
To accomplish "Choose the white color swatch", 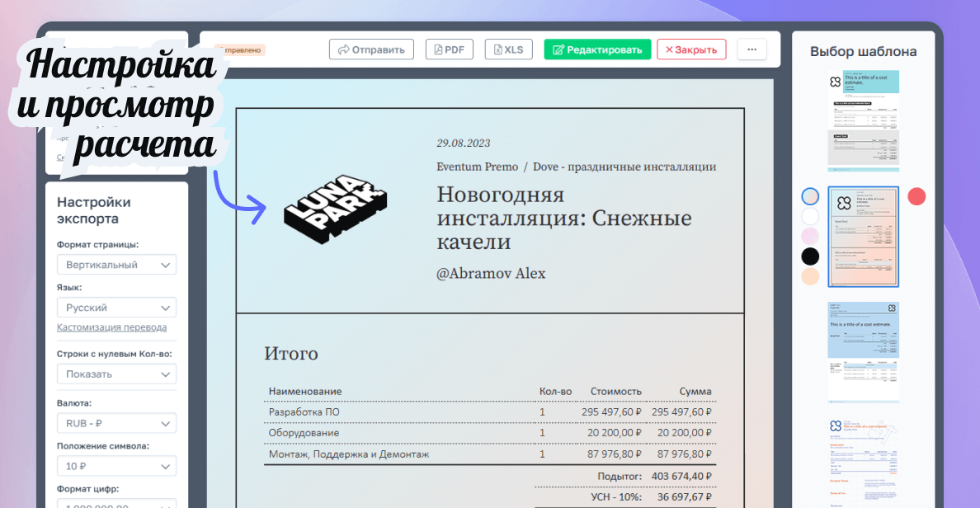I will click(811, 216).
